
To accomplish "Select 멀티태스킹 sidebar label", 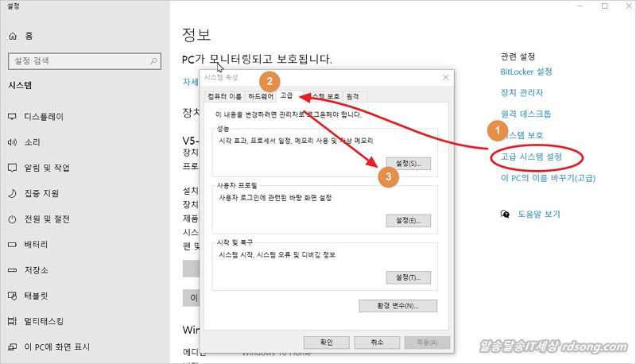I will (x=44, y=321).
